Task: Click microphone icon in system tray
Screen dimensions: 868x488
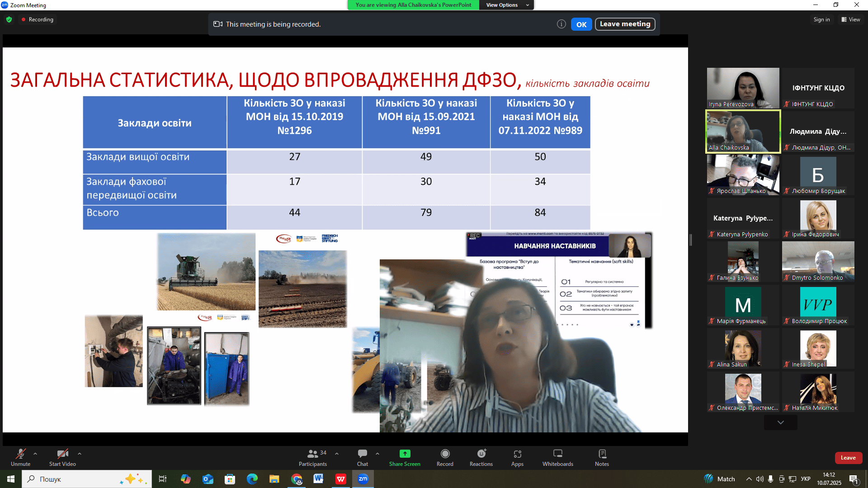Action: [770, 479]
